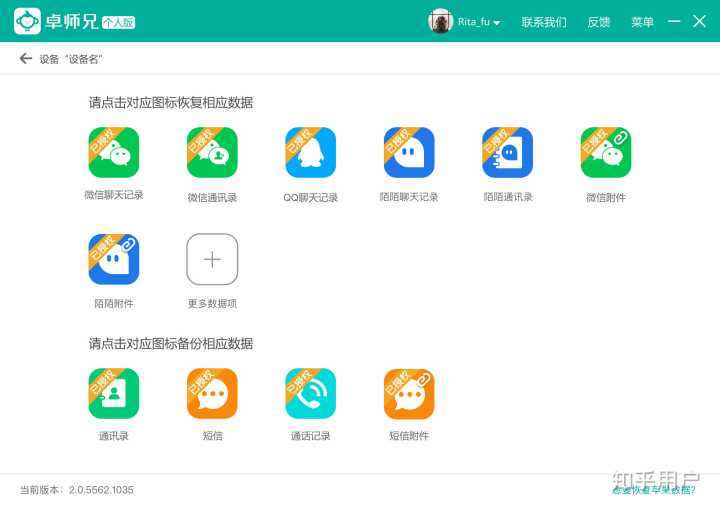Open 微信聊天记录 recovery icon

coord(114,152)
